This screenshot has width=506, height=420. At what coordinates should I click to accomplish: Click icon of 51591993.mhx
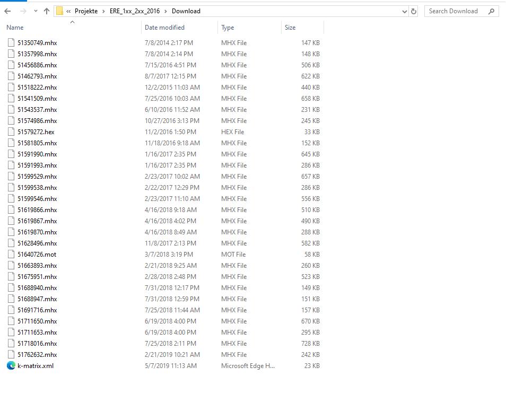click(11, 165)
